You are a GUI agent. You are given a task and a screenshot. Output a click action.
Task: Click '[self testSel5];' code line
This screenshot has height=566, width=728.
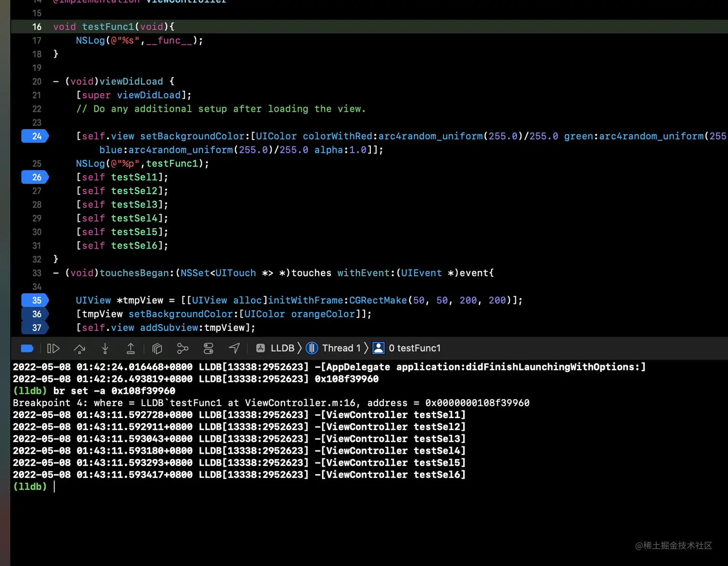[x=122, y=232]
